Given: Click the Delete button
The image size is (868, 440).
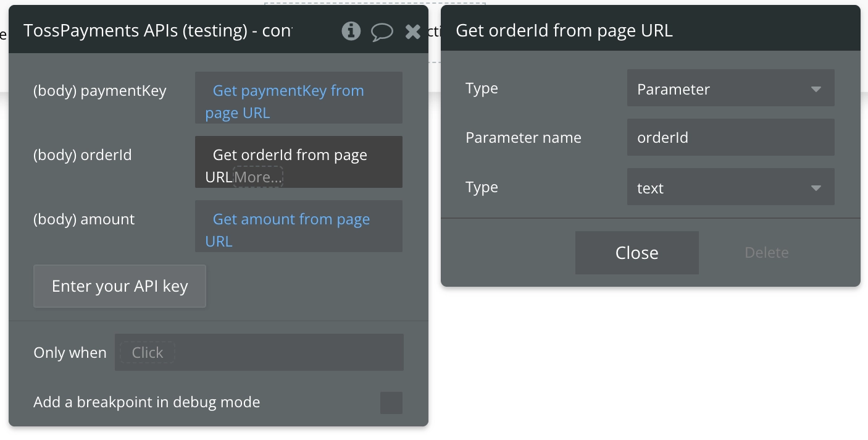Looking at the screenshot, I should (x=766, y=253).
